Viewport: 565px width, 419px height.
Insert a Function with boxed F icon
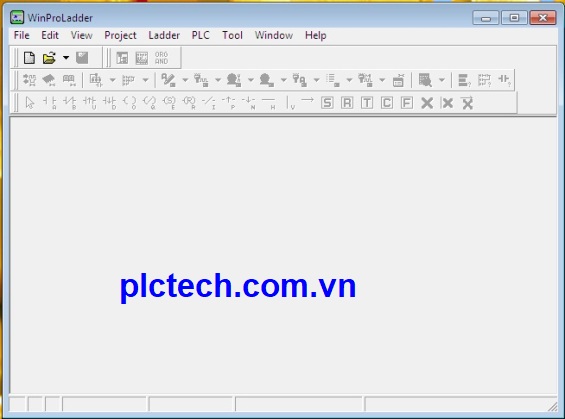[x=406, y=103]
